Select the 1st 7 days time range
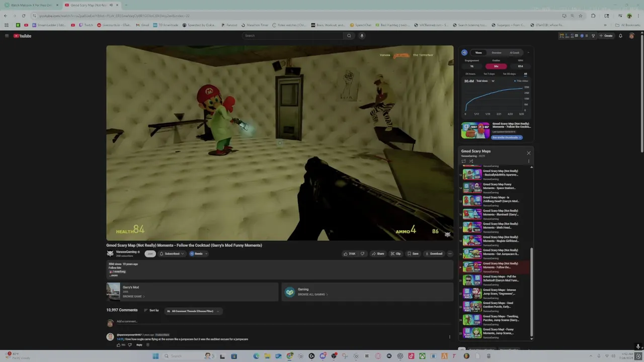The height and width of the screenshot is (362, 644). (x=489, y=74)
